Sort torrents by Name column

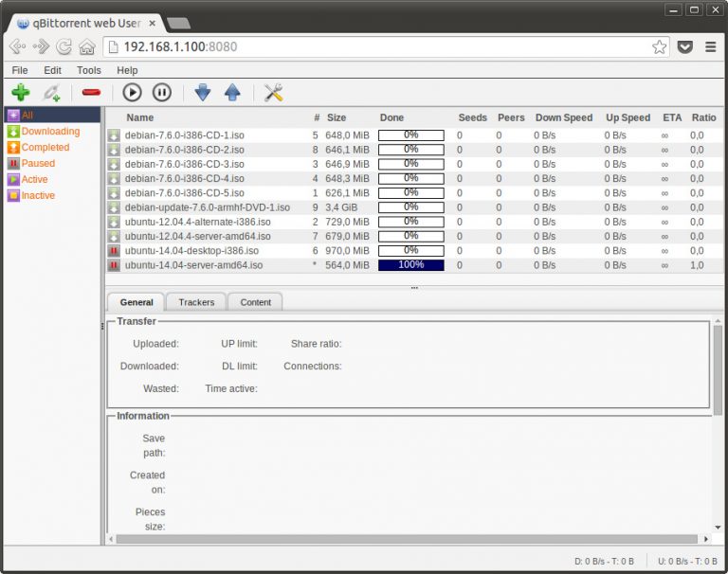(140, 117)
